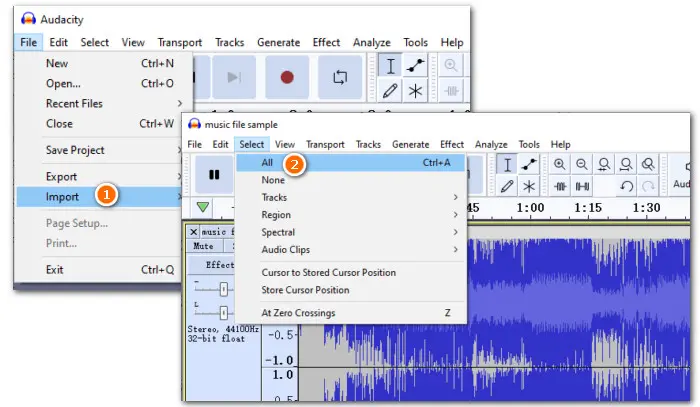Expand the Spectral submenu in Select menu
The image size is (700, 407).
click(351, 232)
